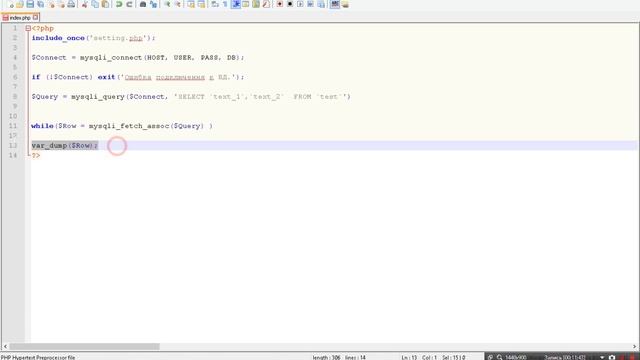Click the horizontal scrollbar thumb
The height and width of the screenshot is (360, 640).
point(84,346)
